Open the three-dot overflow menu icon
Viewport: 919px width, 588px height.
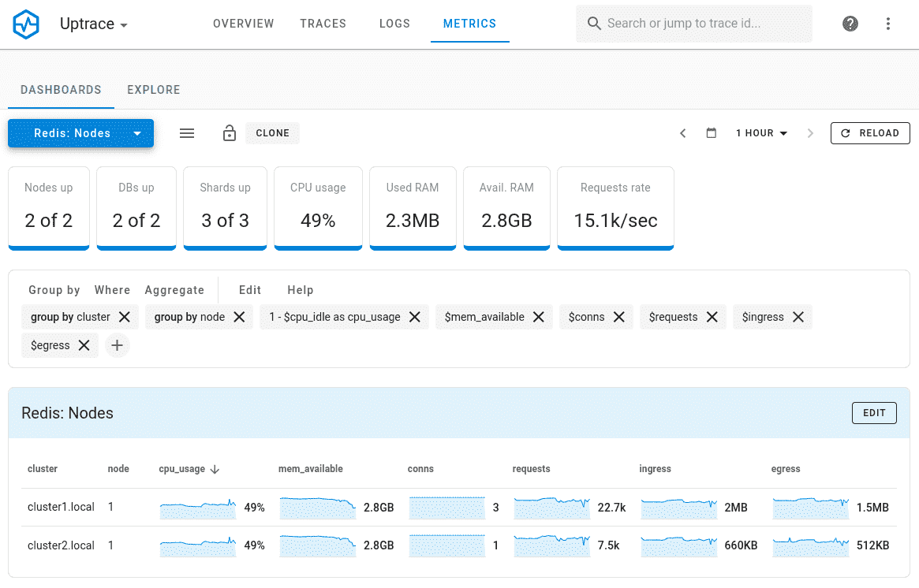pos(888,24)
